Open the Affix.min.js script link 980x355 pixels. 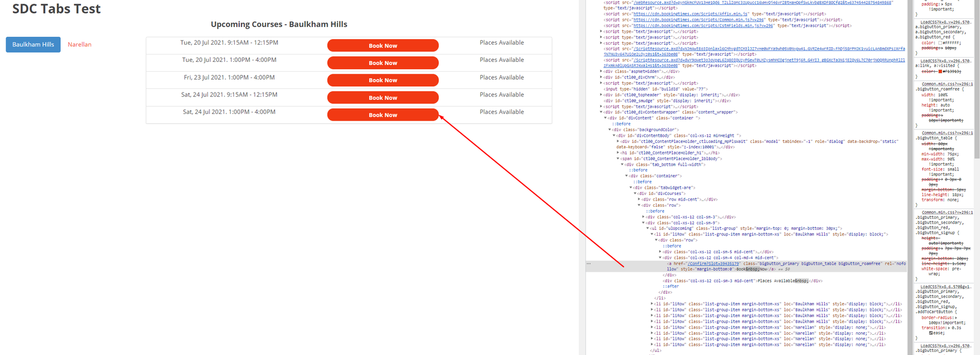click(x=691, y=13)
